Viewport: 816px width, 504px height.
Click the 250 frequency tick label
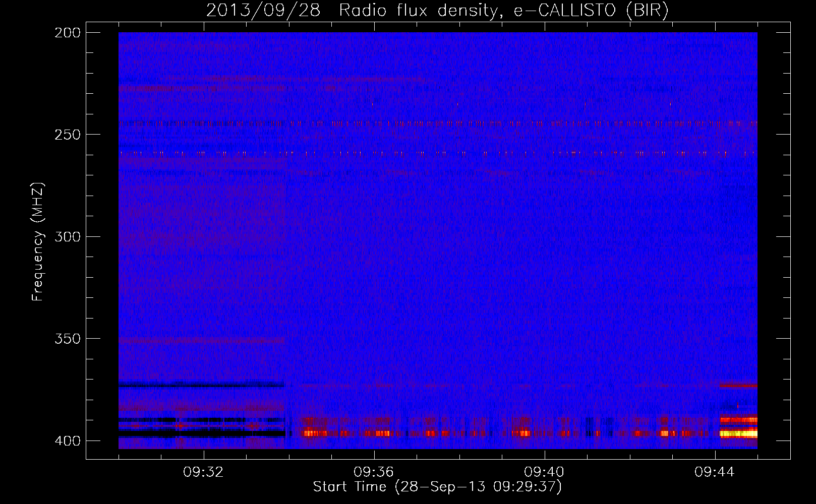coord(68,135)
